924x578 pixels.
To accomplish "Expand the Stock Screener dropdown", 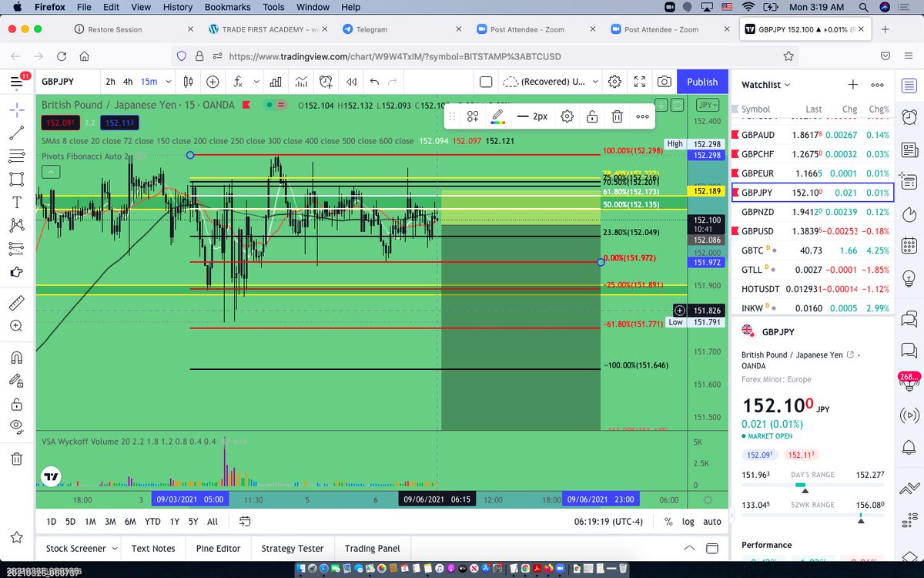I will pos(81,549).
